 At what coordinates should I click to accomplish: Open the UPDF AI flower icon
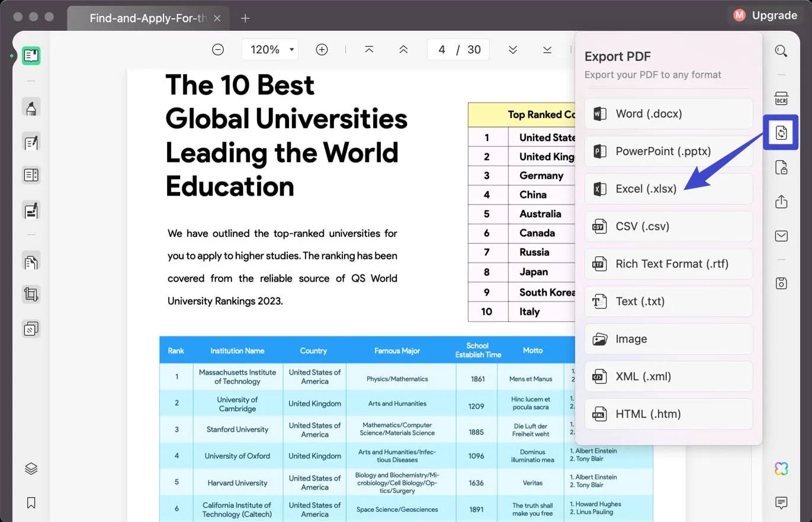click(781, 469)
